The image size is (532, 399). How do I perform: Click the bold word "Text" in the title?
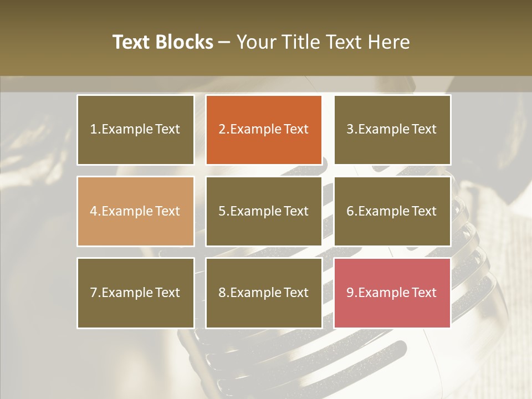pos(131,42)
